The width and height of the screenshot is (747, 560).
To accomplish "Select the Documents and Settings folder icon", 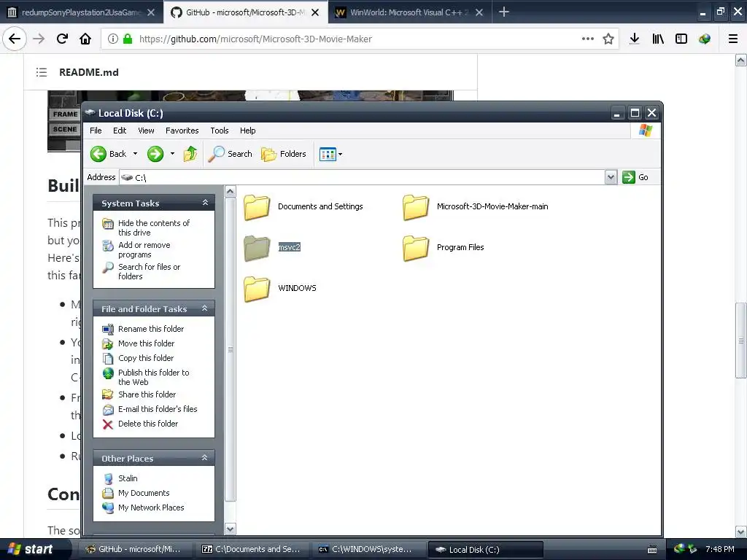I will [x=257, y=207].
